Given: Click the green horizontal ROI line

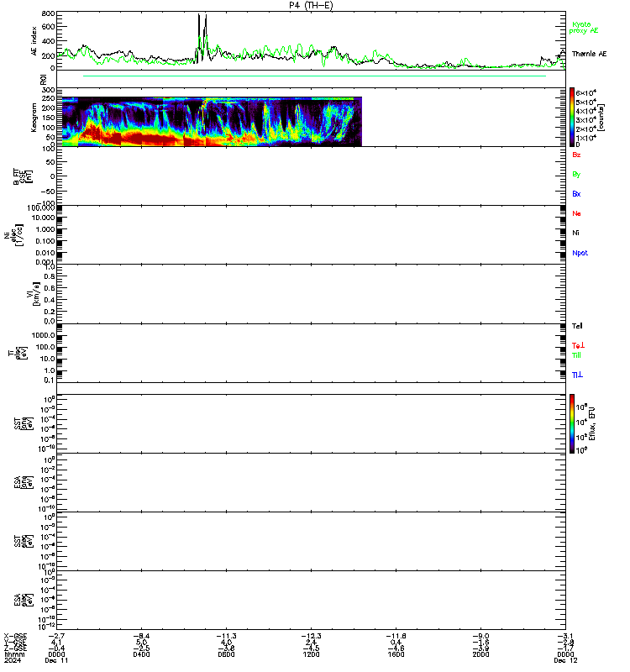Looking at the screenshot, I should [x=314, y=76].
